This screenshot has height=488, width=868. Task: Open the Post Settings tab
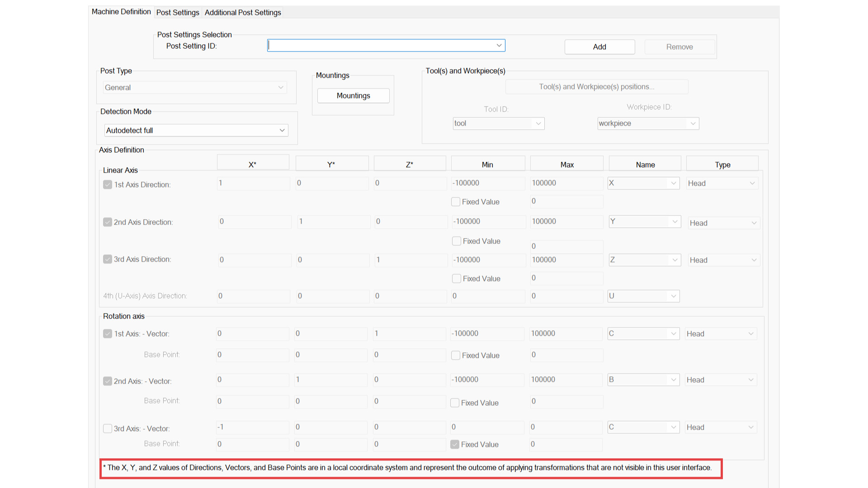pyautogui.click(x=178, y=13)
